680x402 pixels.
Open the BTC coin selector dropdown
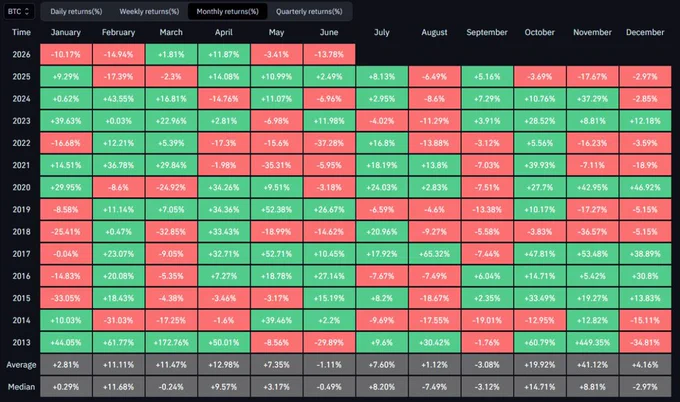19,11
